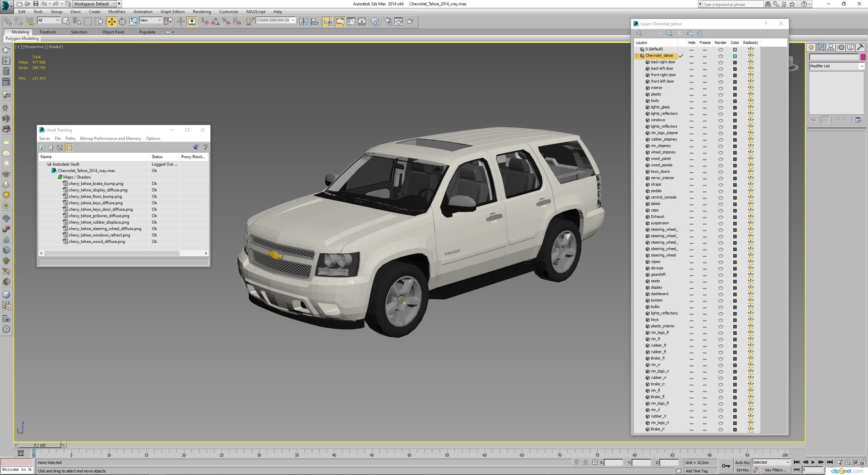Click the Set Key button
Image resolution: width=868 pixels, height=475 pixels.
(x=742, y=470)
